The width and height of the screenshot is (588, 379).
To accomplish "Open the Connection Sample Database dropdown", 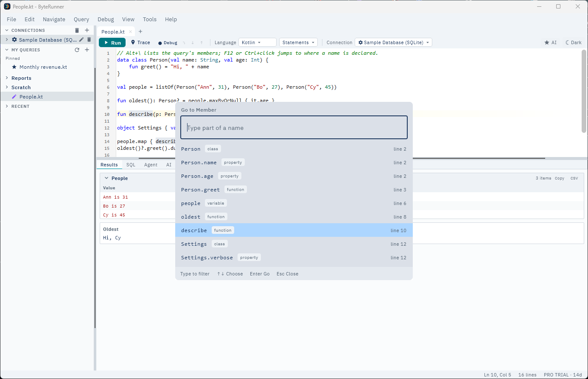I will coord(394,42).
